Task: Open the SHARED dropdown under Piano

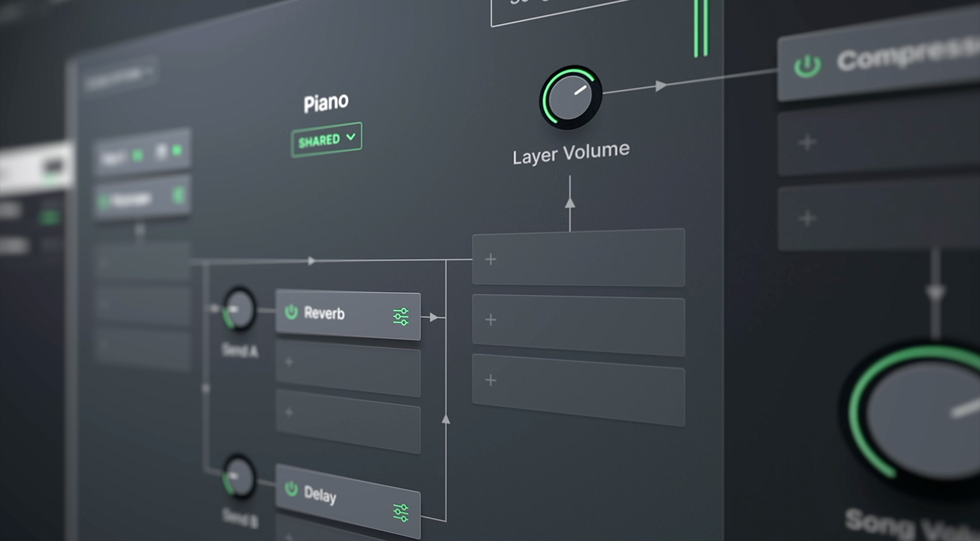Action: pos(326,139)
